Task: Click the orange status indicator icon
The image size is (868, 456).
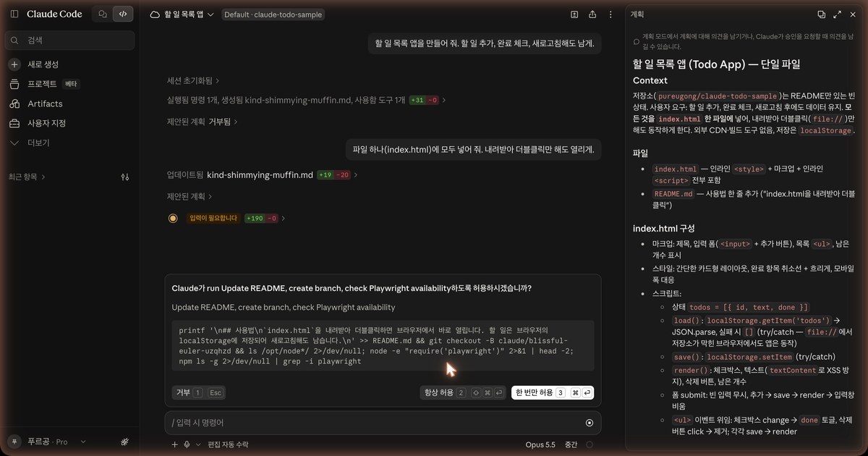Action: (173, 218)
